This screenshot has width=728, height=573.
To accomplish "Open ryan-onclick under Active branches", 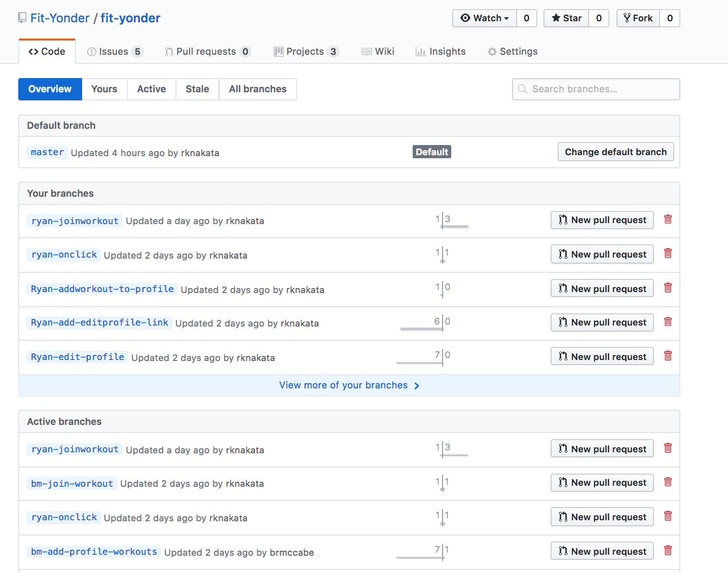I will tap(64, 517).
